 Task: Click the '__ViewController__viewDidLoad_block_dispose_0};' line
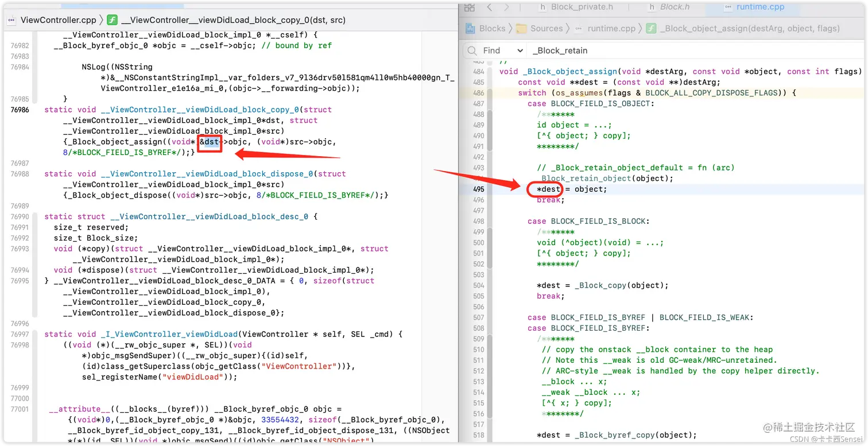[174, 313]
